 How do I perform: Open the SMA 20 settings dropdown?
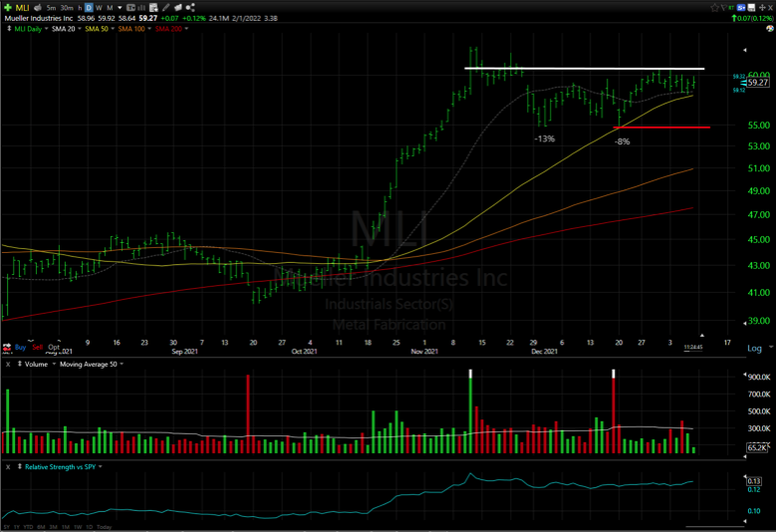tap(79, 29)
